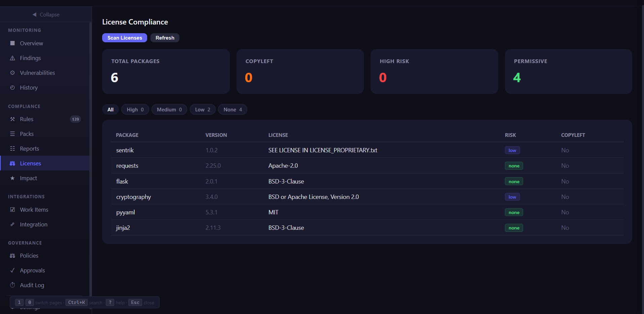Click the Apache-2.0 license text
The image size is (644, 314).
[x=283, y=166]
